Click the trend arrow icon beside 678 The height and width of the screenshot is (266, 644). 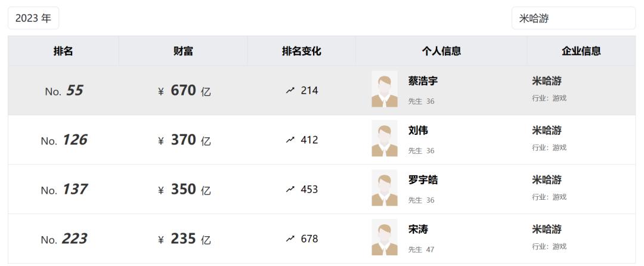(x=290, y=239)
